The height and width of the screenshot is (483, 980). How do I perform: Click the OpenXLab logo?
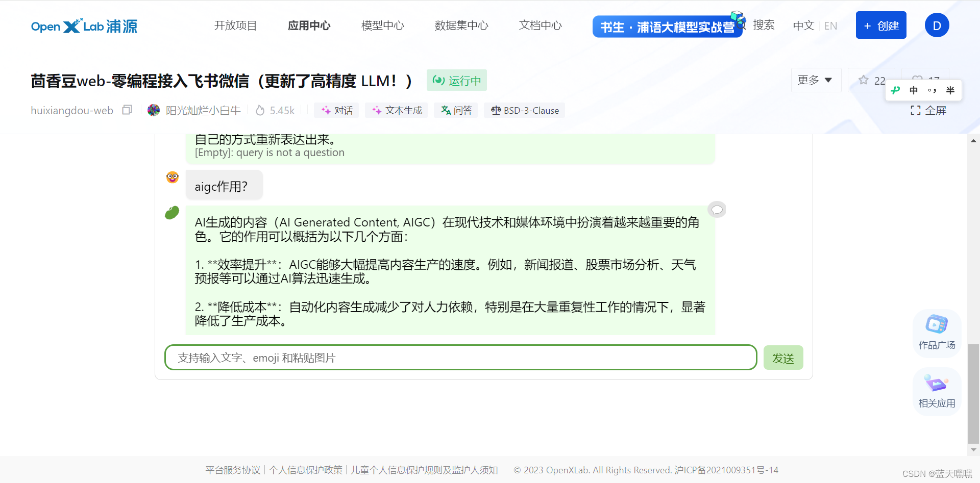point(84,26)
